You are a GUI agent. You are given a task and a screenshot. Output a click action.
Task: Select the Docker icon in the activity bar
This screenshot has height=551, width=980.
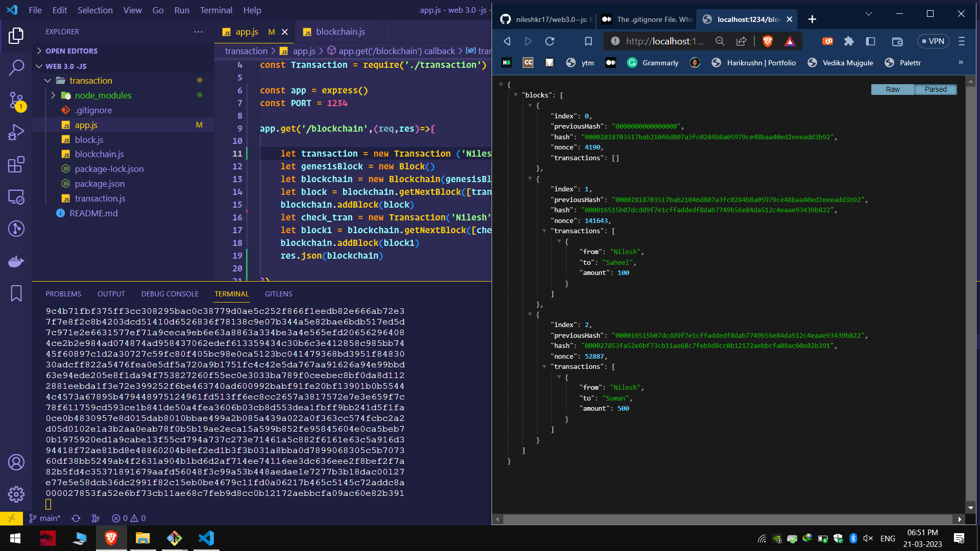[17, 261]
